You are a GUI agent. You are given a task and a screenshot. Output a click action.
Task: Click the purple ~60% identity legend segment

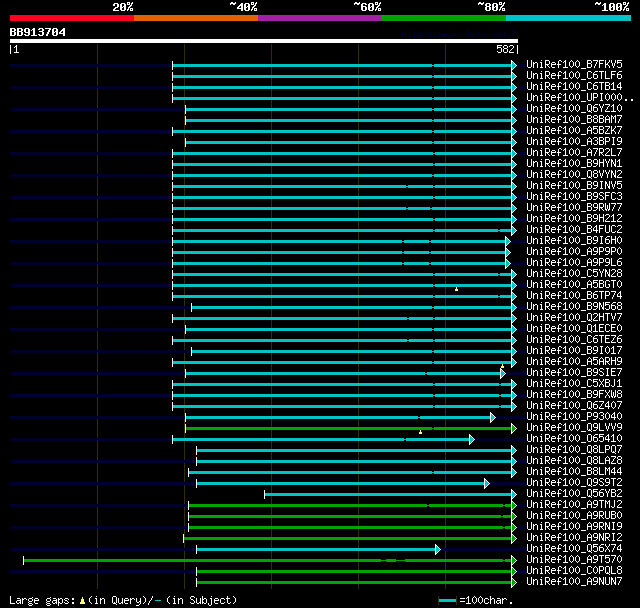pyautogui.click(x=320, y=18)
